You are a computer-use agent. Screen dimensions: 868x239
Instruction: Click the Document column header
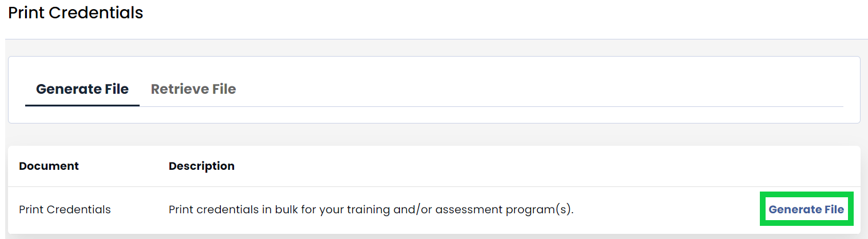tap(49, 166)
